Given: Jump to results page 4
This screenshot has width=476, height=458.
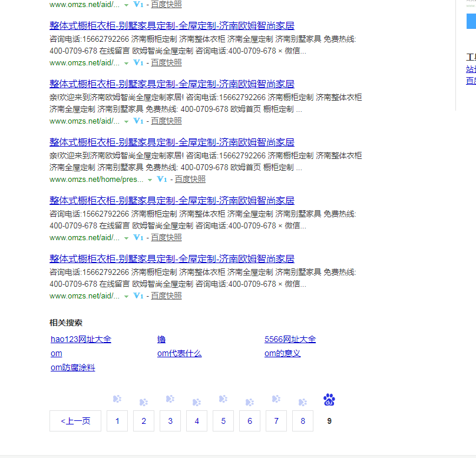Looking at the screenshot, I should (x=197, y=421).
